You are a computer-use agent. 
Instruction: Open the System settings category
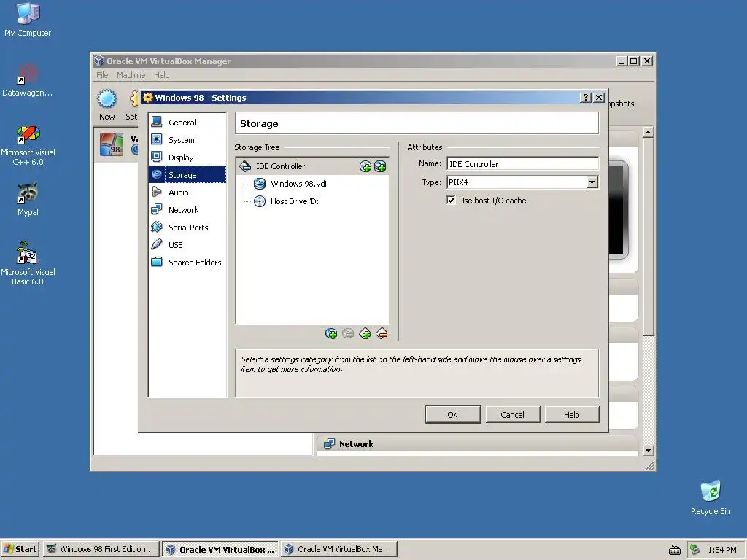[187, 140]
